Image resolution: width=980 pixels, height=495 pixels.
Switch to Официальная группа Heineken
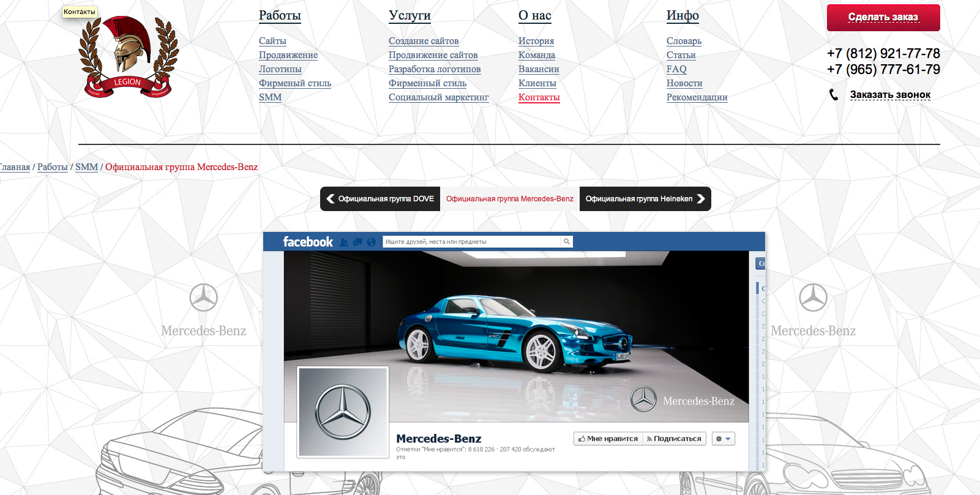[645, 199]
